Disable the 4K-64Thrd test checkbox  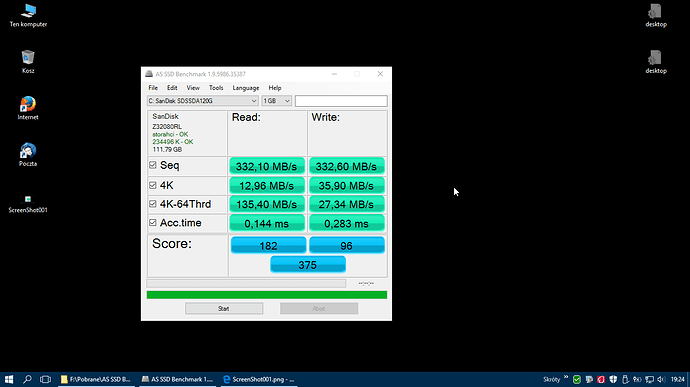click(x=153, y=204)
